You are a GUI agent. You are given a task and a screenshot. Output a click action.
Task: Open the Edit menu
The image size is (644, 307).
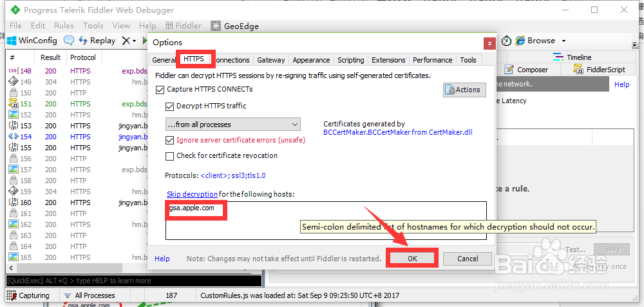[38, 26]
